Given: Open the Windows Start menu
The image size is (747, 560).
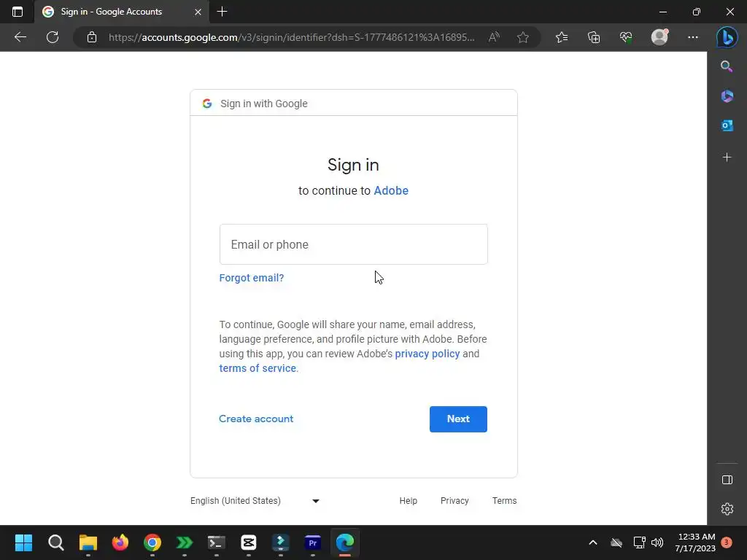Looking at the screenshot, I should 23,542.
